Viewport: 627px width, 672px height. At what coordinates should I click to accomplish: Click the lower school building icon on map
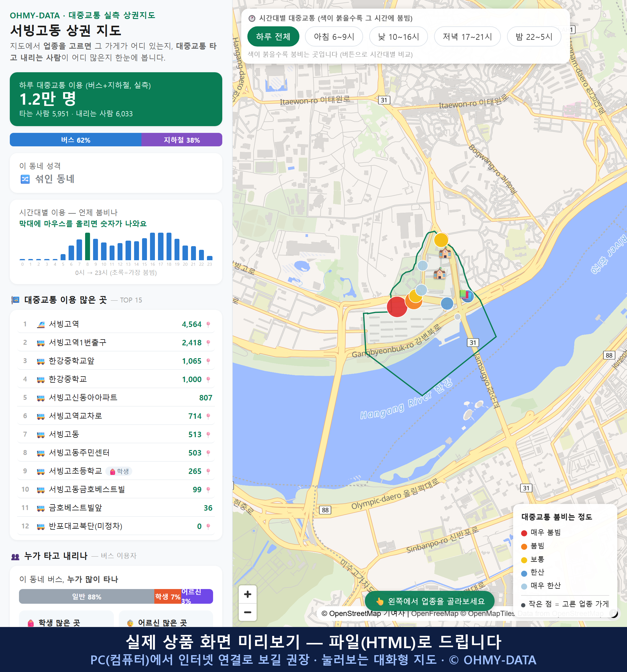[439, 273]
